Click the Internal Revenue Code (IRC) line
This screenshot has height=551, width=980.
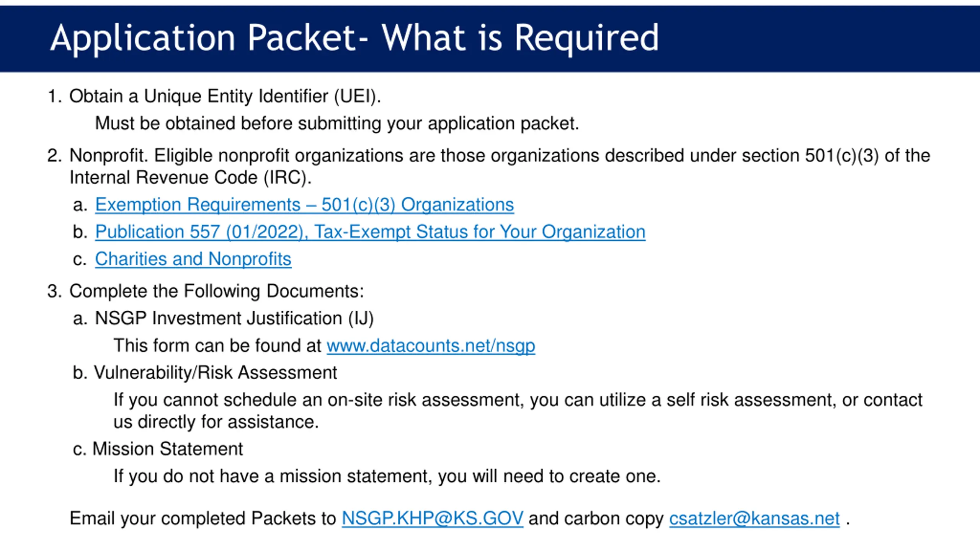tap(191, 178)
